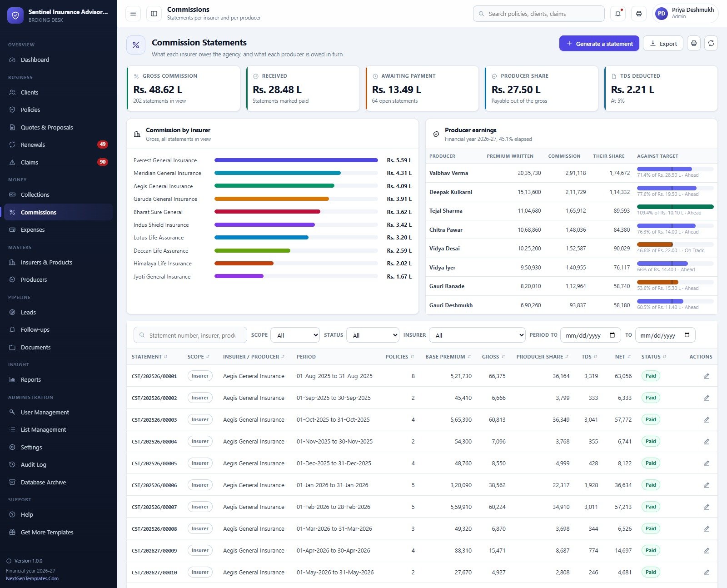Open the Insurer filter dropdown

tap(477, 335)
